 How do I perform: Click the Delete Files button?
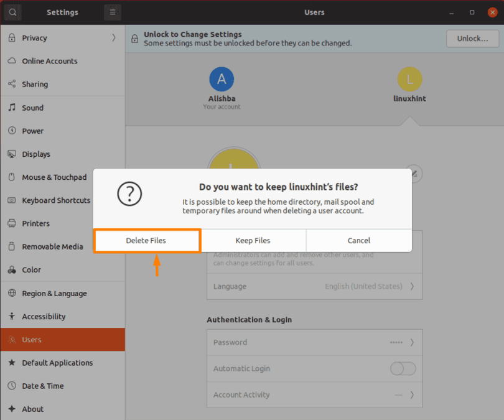(x=147, y=241)
